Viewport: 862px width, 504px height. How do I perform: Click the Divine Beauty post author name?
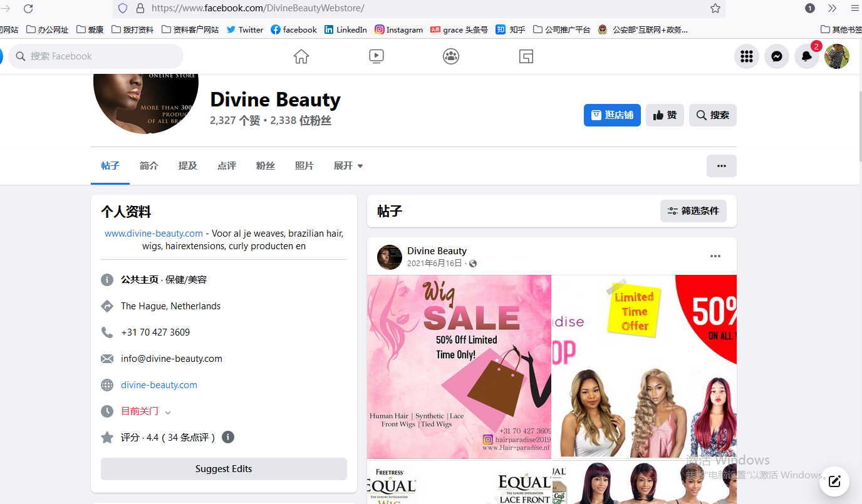437,251
